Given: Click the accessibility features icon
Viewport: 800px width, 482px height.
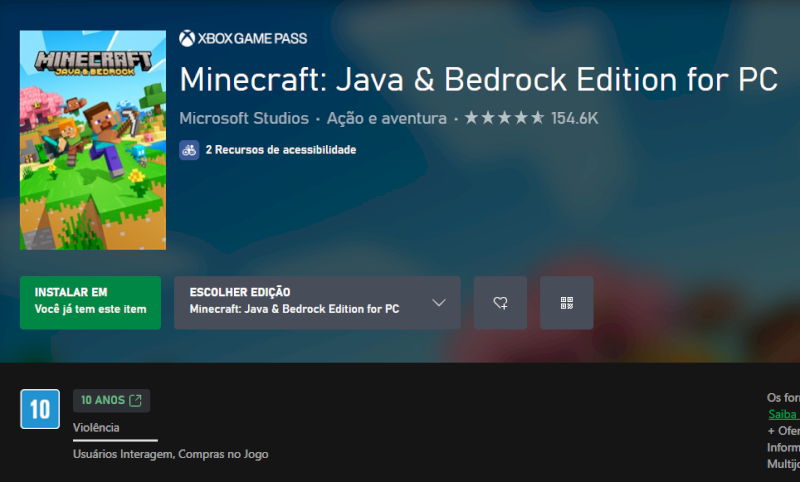Looking at the screenshot, I should click(x=189, y=150).
